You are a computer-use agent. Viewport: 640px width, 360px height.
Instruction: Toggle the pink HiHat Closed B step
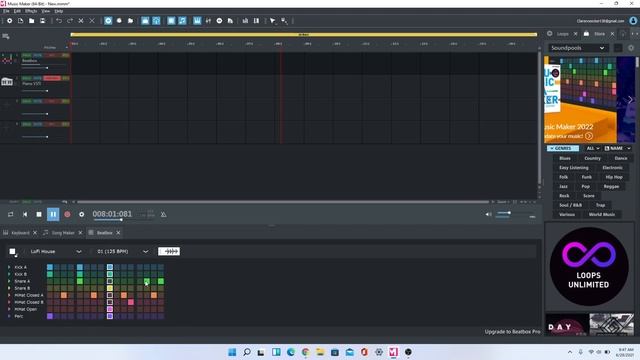[131, 302]
